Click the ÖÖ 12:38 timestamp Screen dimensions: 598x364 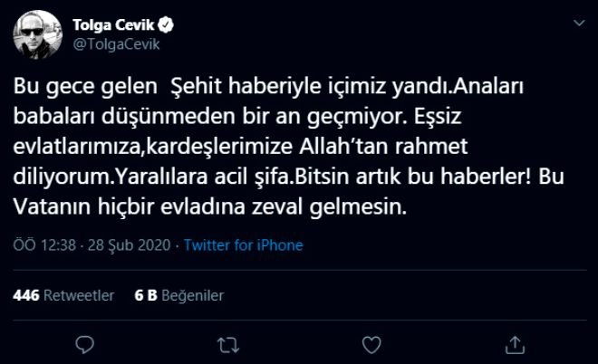pos(45,245)
